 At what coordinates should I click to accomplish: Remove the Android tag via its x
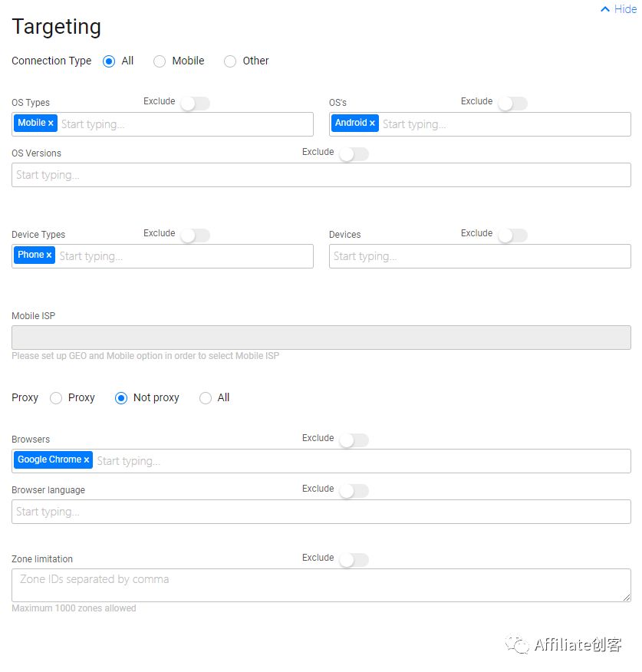click(372, 124)
